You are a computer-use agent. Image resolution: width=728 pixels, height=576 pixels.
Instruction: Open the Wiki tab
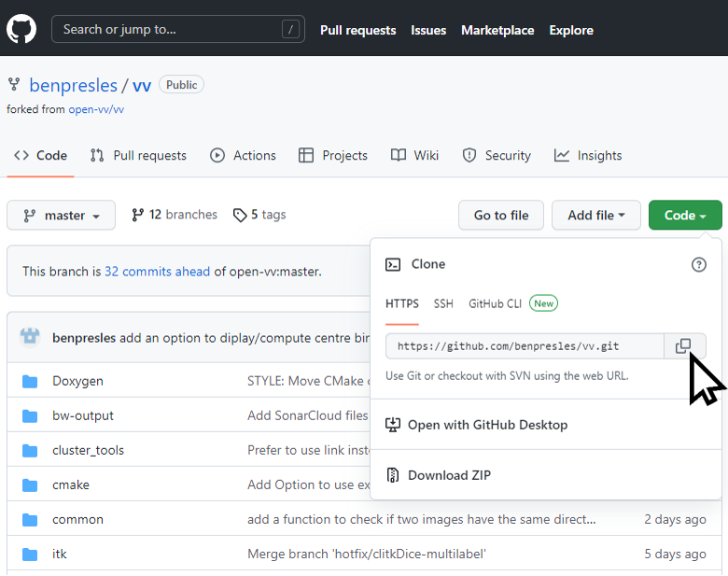(414, 156)
